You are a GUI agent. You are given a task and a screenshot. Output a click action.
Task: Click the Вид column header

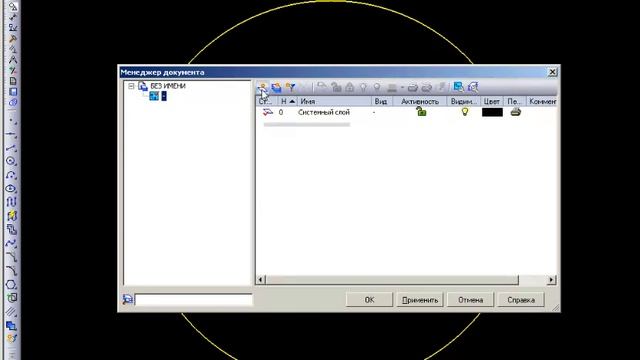(x=382, y=101)
